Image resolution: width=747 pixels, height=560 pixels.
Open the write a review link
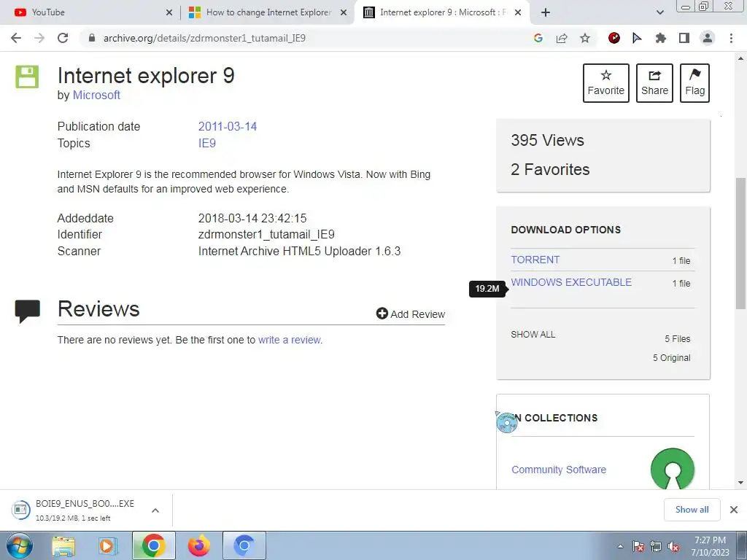coord(289,340)
